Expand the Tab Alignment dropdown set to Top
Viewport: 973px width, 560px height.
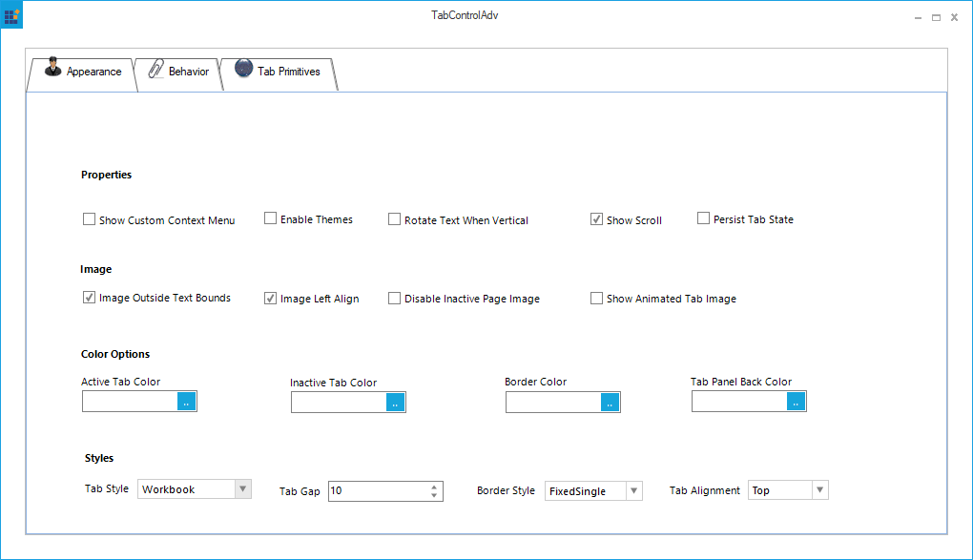(x=819, y=488)
